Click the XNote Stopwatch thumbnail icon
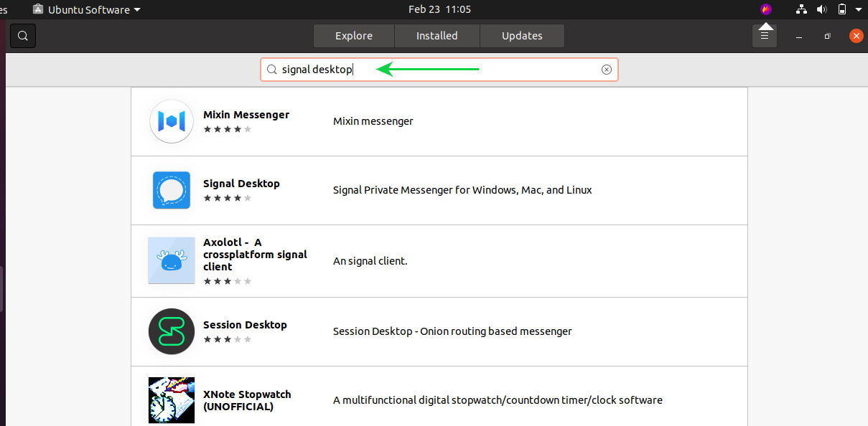The height and width of the screenshot is (426, 868). click(x=172, y=400)
